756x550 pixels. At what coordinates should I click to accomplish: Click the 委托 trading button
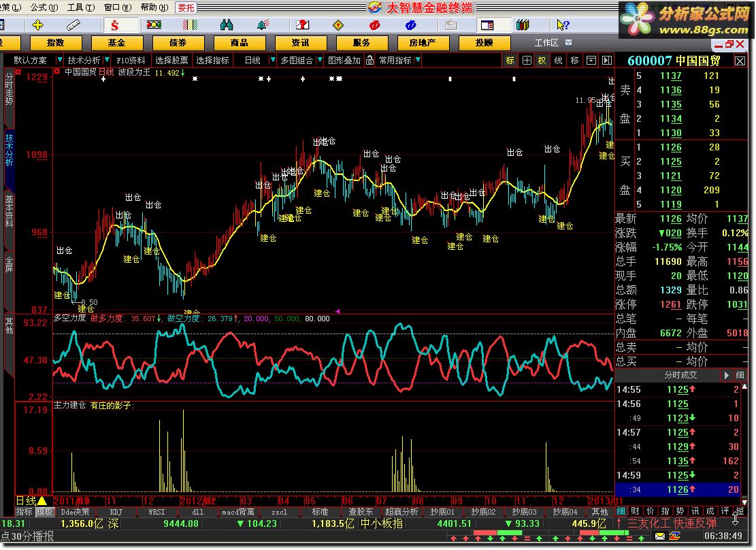click(186, 7)
